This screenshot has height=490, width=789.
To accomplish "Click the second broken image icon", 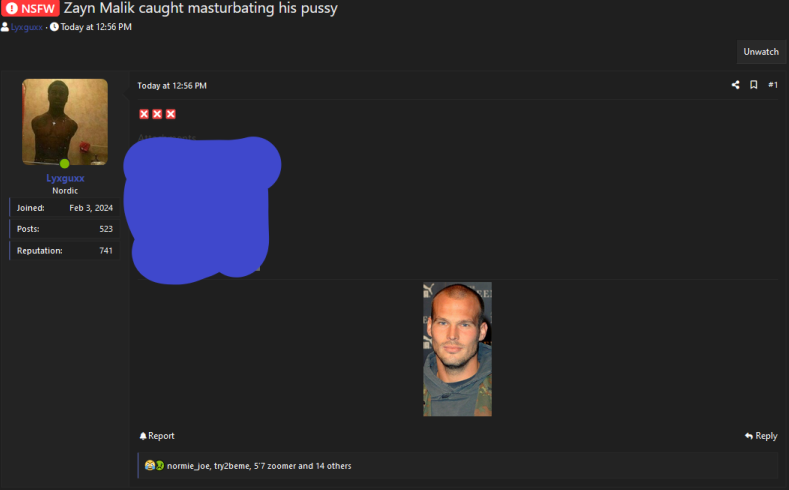I will (x=157, y=114).
